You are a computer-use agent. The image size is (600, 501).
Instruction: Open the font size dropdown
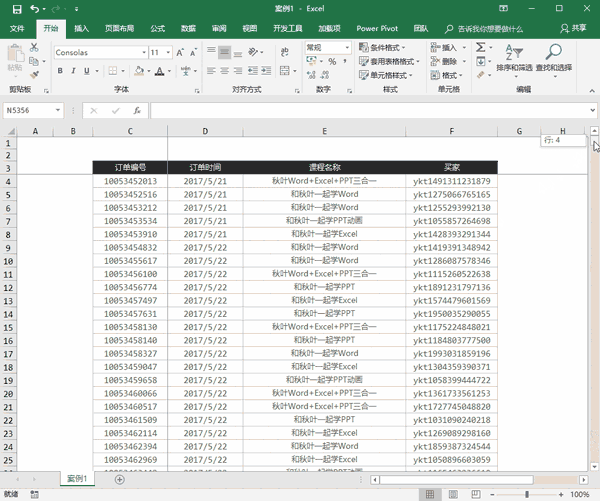coord(168,52)
